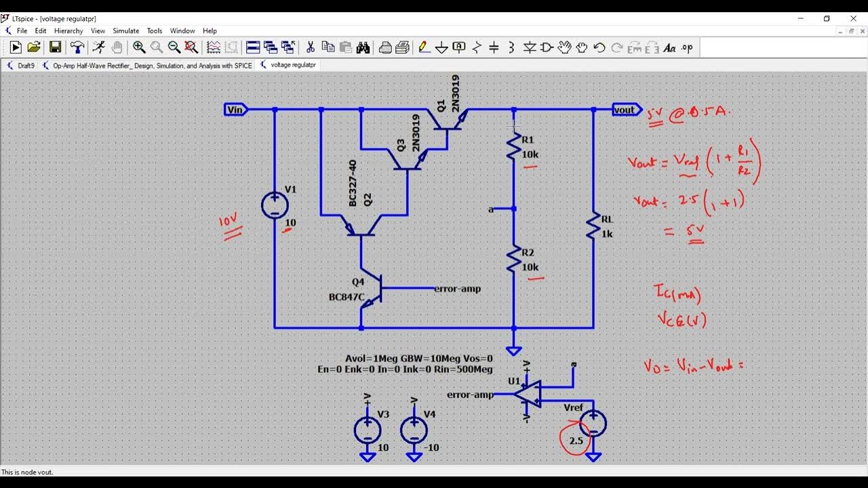Open the Tools menu

[155, 30]
